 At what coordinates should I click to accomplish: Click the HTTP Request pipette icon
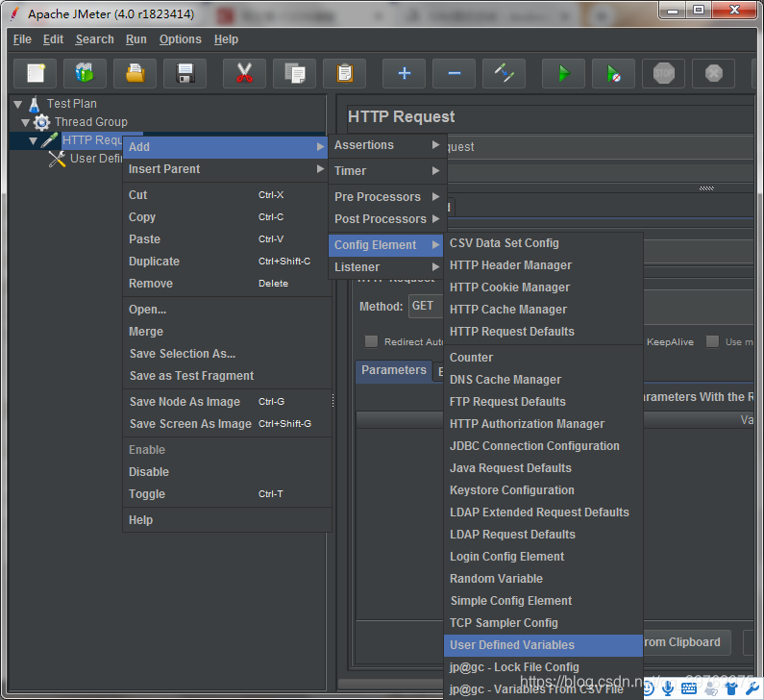(x=49, y=140)
